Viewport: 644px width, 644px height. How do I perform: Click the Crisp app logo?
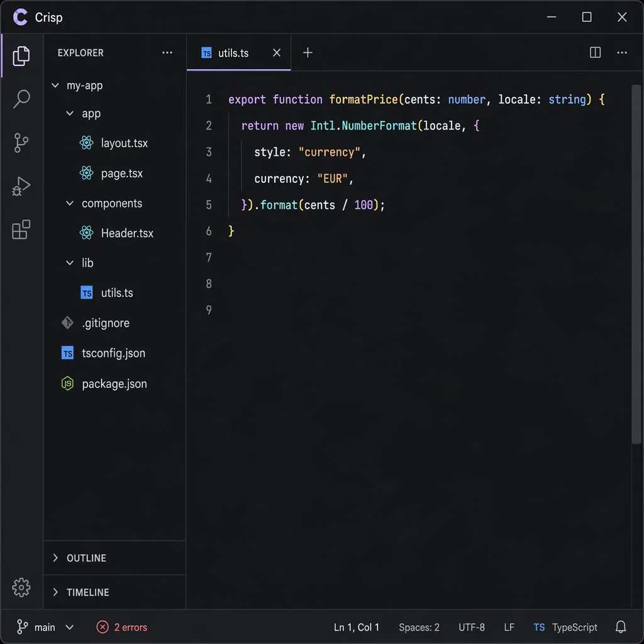click(20, 17)
